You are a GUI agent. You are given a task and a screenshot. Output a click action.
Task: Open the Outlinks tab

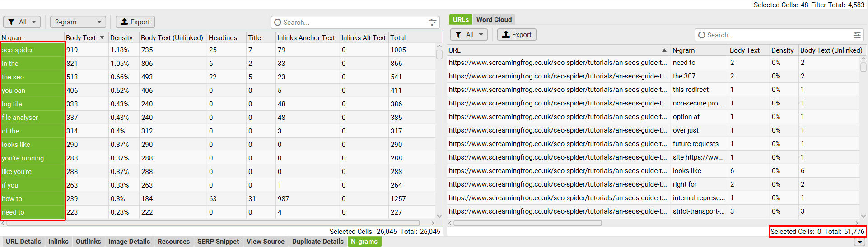(89, 242)
